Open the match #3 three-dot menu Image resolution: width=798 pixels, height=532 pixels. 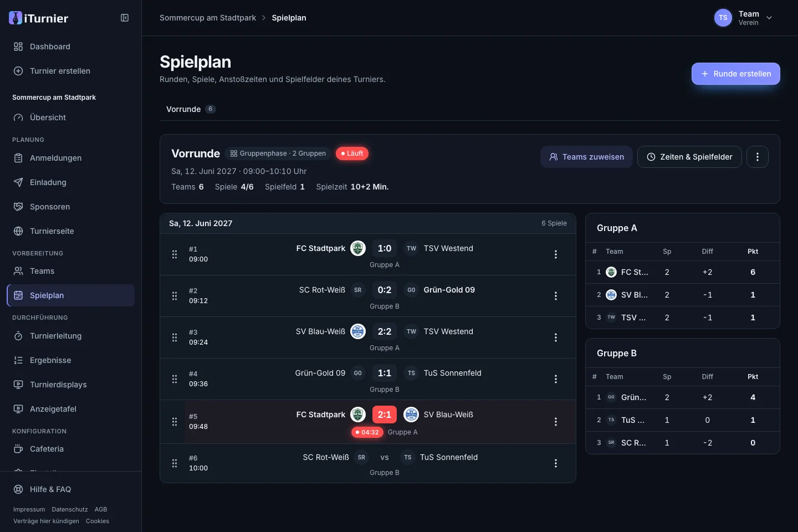pos(556,337)
